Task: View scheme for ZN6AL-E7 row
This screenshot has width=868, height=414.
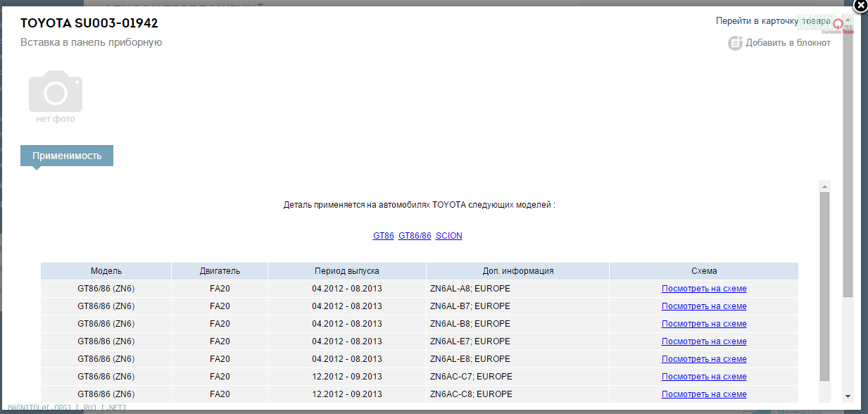Action: pyautogui.click(x=704, y=341)
